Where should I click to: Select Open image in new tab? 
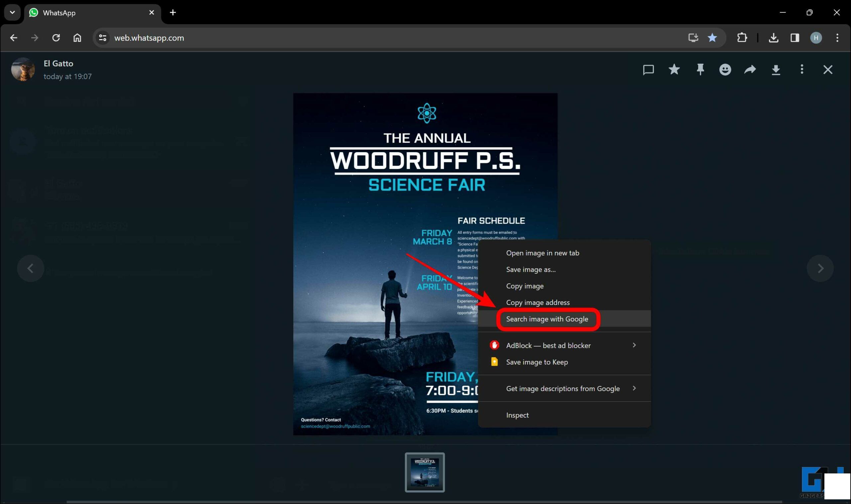pos(542,252)
